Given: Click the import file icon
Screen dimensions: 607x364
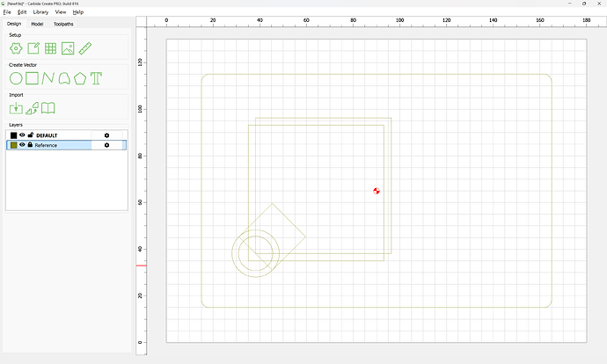Looking at the screenshot, I should (16, 108).
